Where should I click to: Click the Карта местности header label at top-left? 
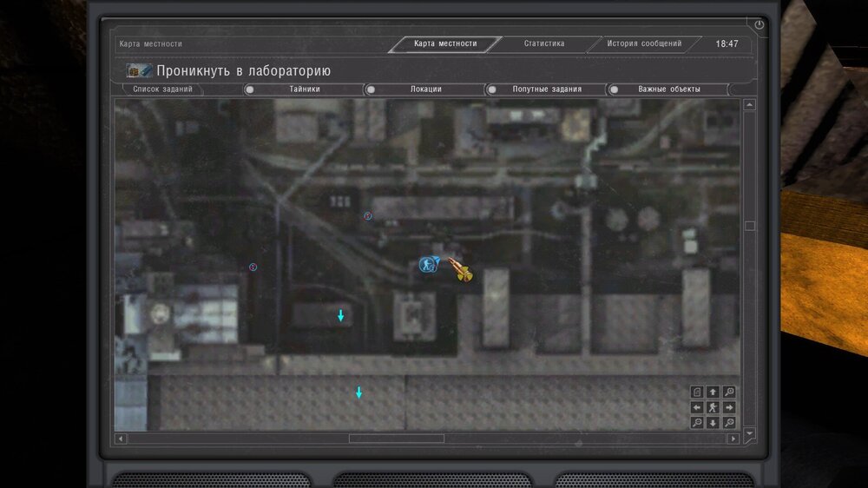[150, 43]
